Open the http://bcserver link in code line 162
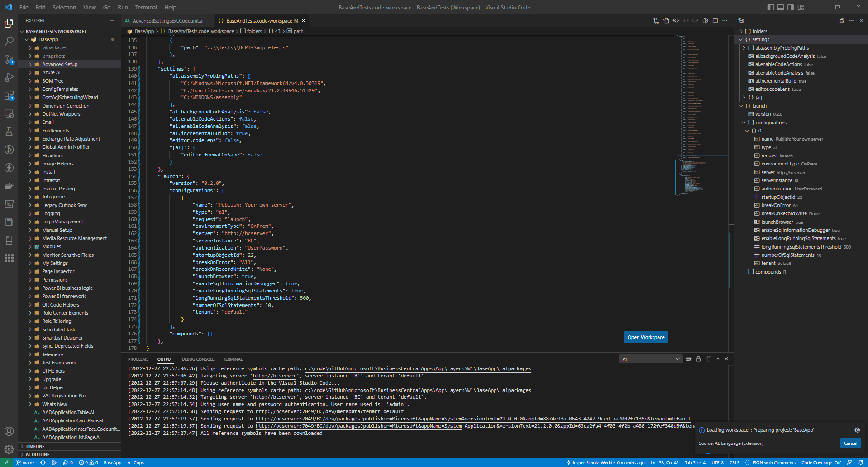This screenshot has height=467, width=868. coord(247,233)
